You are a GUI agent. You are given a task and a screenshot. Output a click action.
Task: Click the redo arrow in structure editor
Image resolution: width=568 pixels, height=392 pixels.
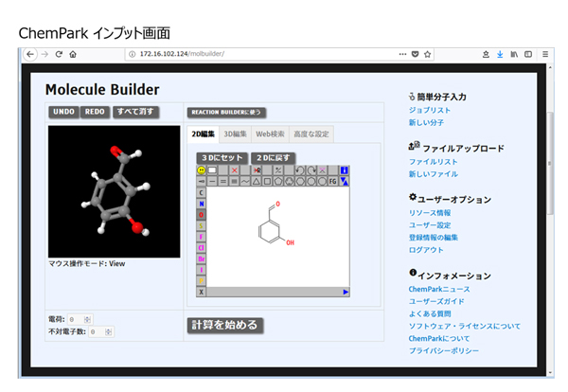click(311, 169)
